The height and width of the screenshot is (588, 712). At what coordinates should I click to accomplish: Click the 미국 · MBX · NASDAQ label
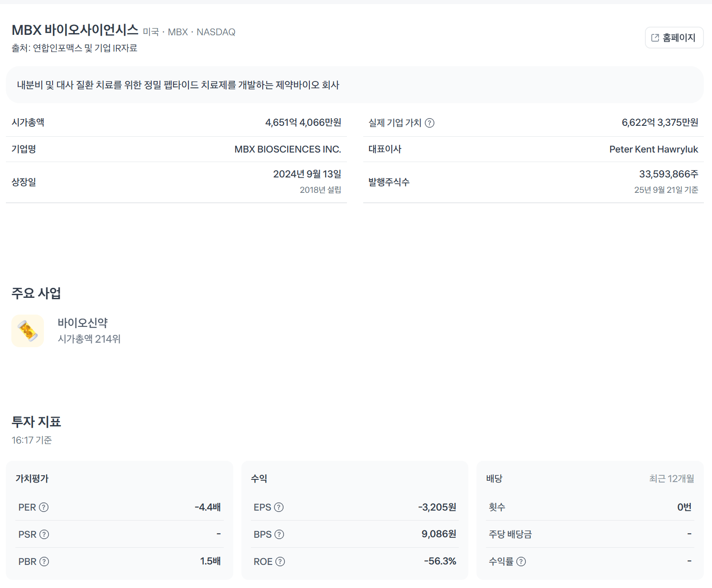(189, 32)
